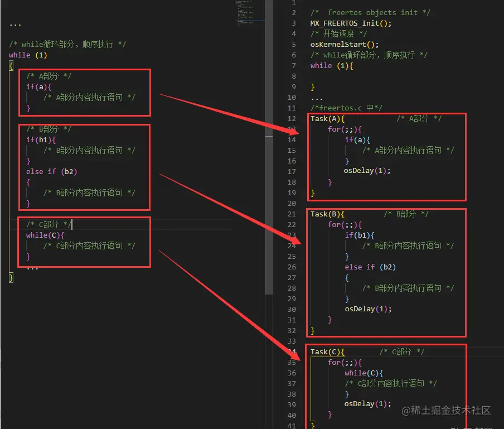This screenshot has width=504, height=429.
Task: Click line number 8 in the gutter
Action: 293,76
